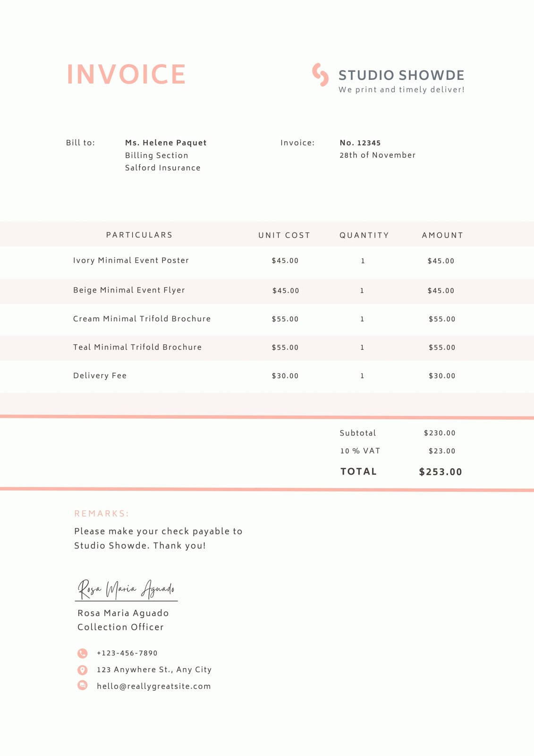Image resolution: width=534 pixels, height=756 pixels.
Task: Click the Subtotal value $230.00
Action: (440, 433)
